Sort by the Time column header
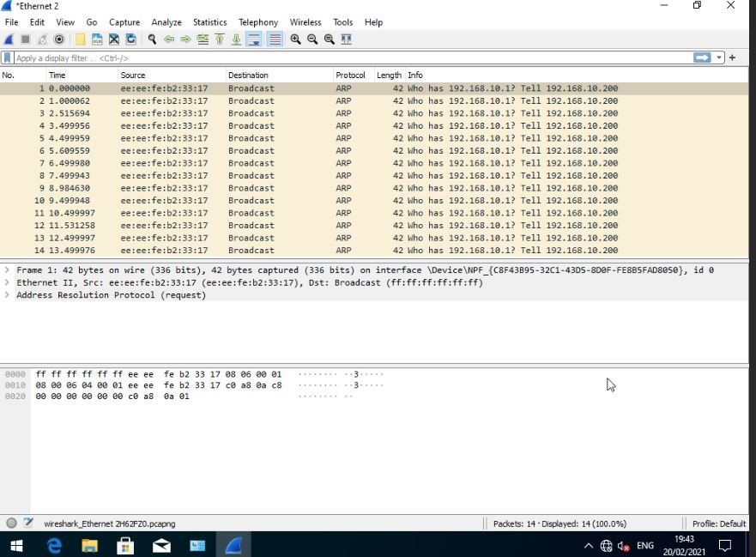Screen dimensions: 756x557 (x=82, y=76)
